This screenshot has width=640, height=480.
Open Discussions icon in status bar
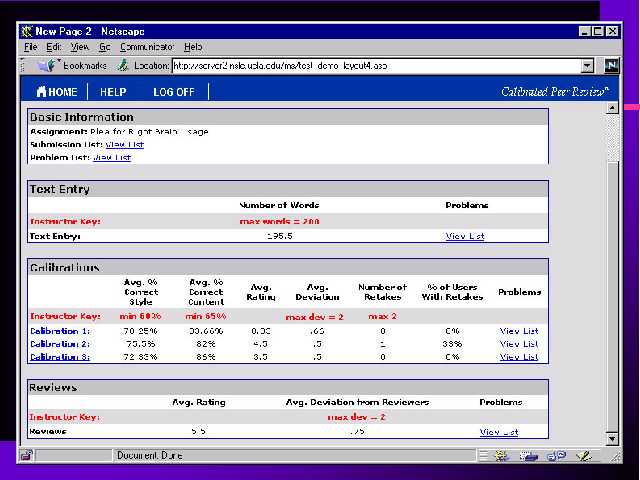(556, 456)
